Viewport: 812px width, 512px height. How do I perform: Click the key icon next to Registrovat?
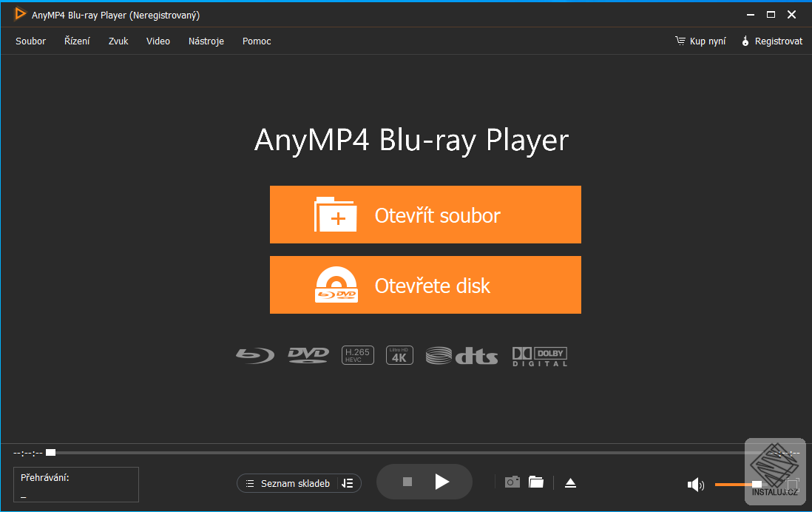pos(745,41)
